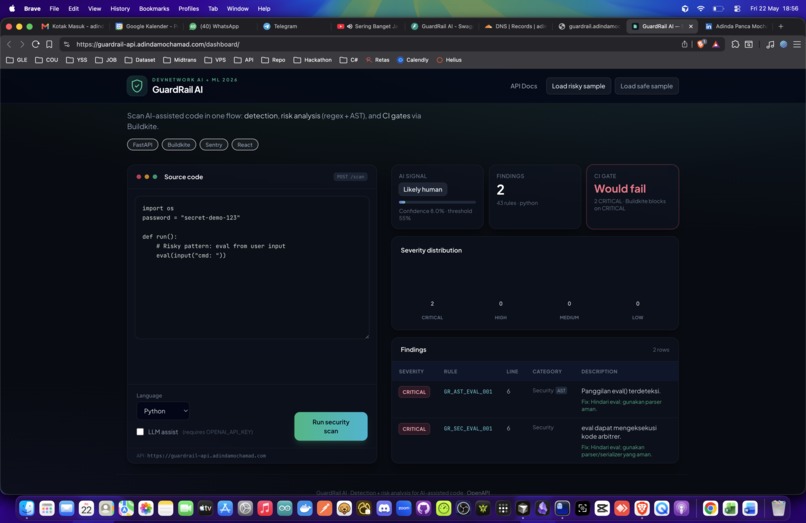Open the Brave Shields lion icon

pos(701,44)
